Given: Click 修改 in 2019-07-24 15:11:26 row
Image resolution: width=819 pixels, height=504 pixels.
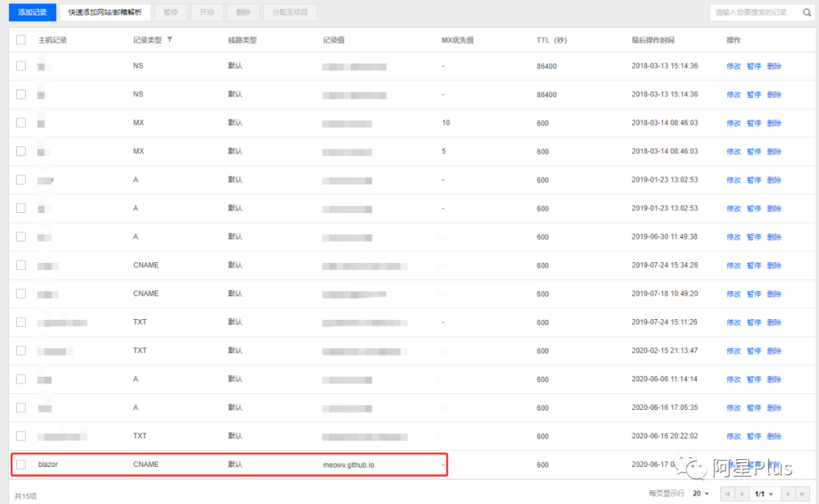Looking at the screenshot, I should [733, 322].
